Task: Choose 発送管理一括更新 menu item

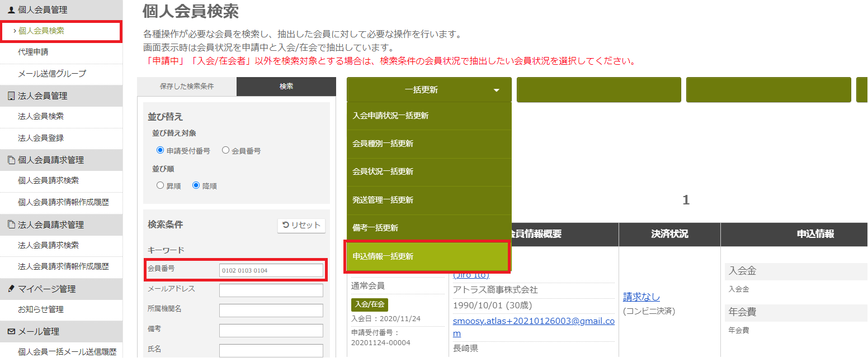Action: (429, 201)
